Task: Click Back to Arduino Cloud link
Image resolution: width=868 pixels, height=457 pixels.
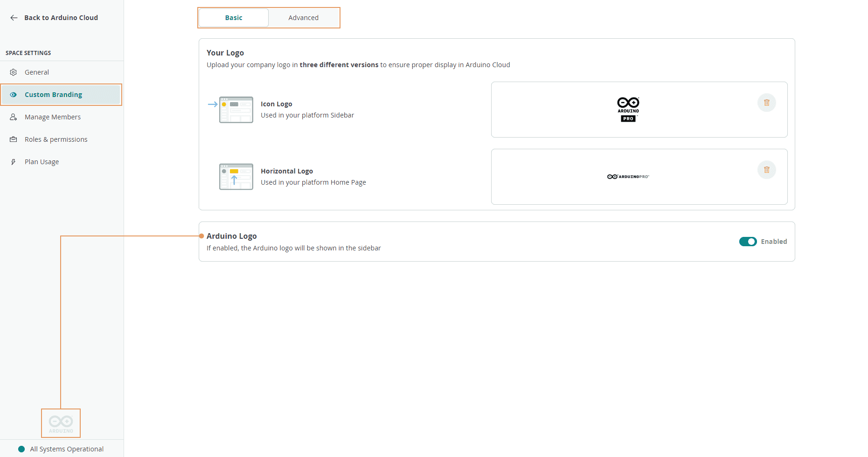Action: pos(61,18)
